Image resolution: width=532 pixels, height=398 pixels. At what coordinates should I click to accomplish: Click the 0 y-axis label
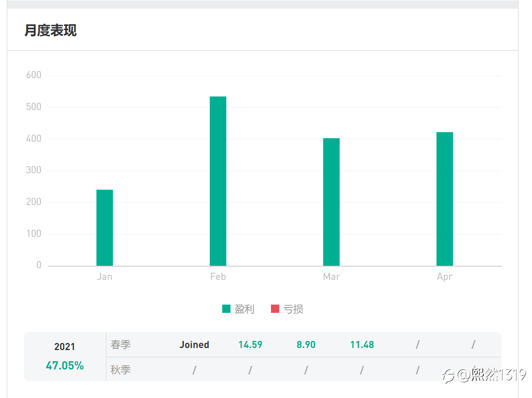pos(39,265)
